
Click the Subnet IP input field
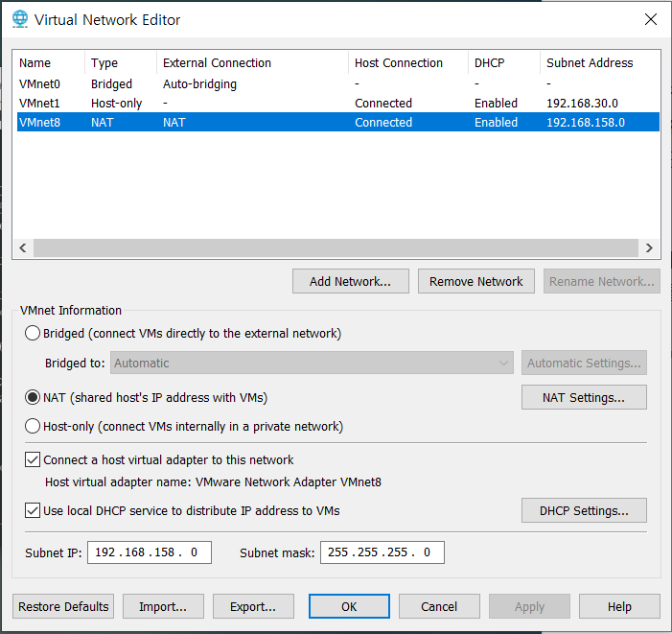(x=150, y=552)
